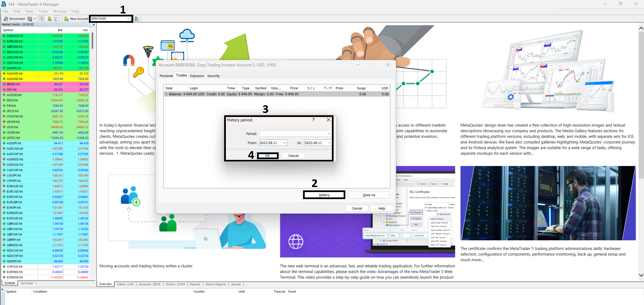The image size is (644, 305).
Task: Open the Journal tab
Action: (x=236, y=284)
